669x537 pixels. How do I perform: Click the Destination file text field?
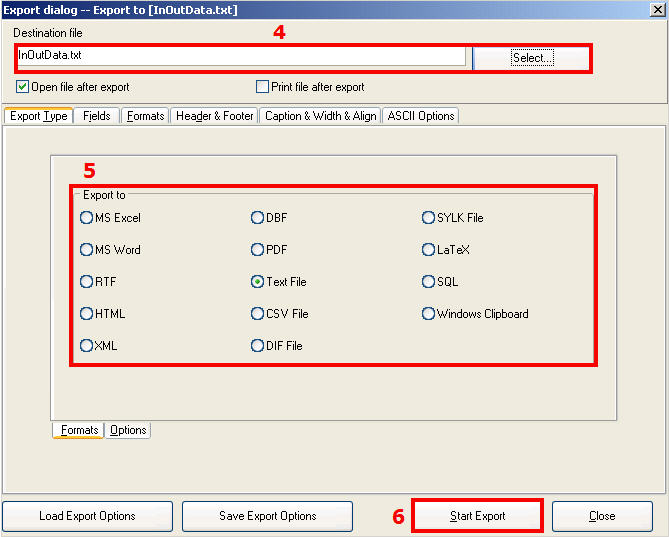pos(240,57)
